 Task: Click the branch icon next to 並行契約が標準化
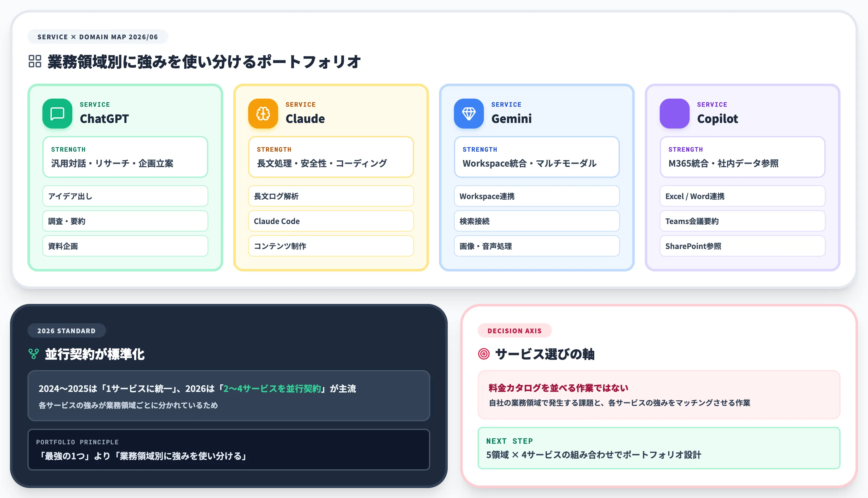pos(33,354)
